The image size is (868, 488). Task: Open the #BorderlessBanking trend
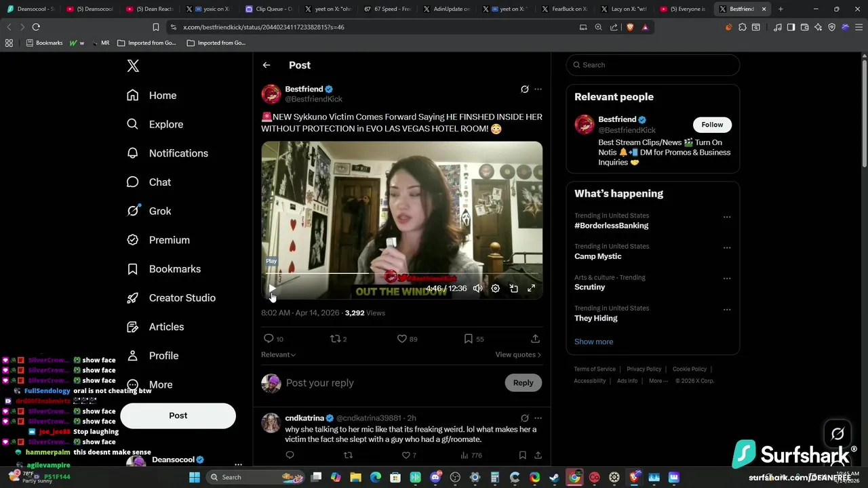tap(611, 226)
